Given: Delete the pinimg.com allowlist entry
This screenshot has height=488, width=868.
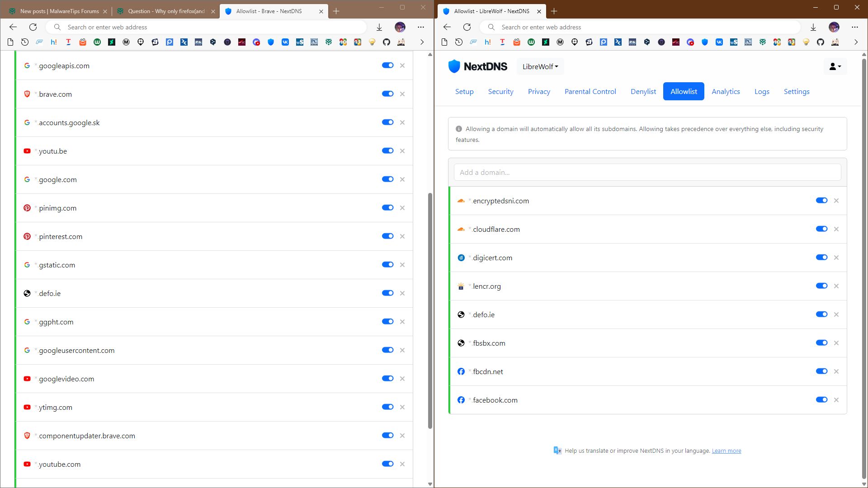Looking at the screenshot, I should click(x=402, y=208).
